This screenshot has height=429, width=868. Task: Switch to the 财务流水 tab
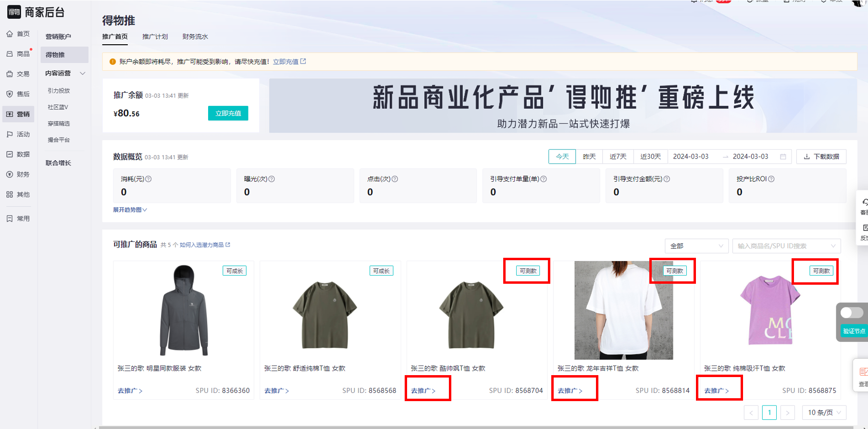coord(195,37)
